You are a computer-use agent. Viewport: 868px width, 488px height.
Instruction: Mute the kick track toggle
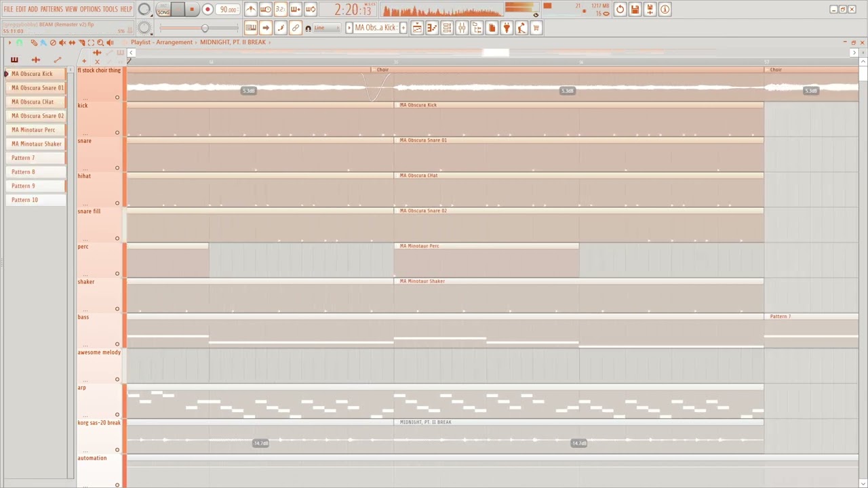point(117,132)
